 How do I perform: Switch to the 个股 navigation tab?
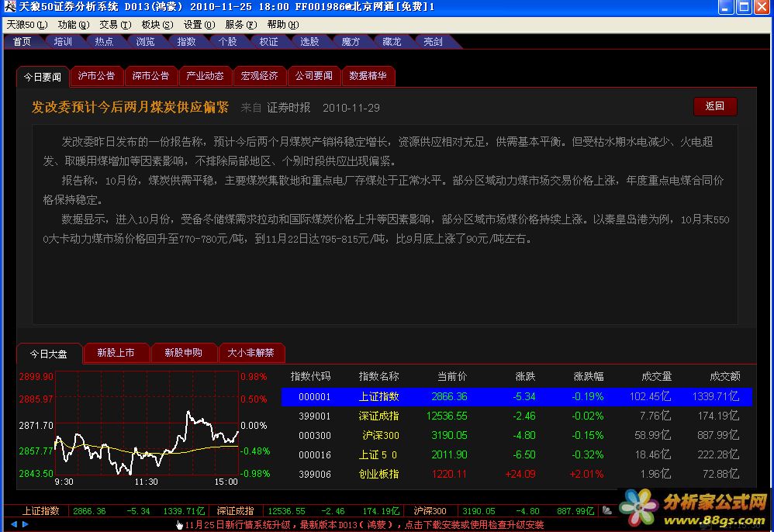(227, 42)
